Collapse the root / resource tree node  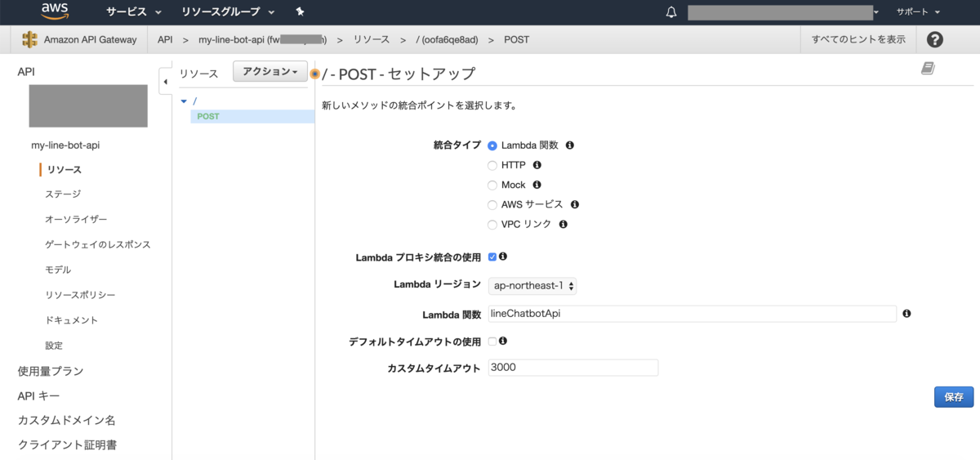tap(184, 101)
